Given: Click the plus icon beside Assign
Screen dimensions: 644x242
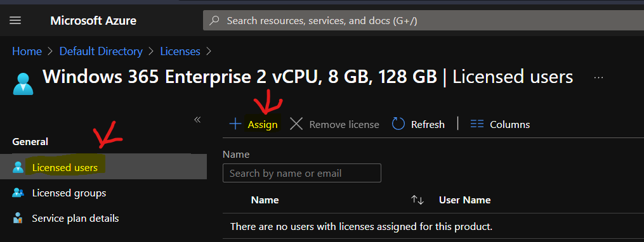Looking at the screenshot, I should point(235,124).
